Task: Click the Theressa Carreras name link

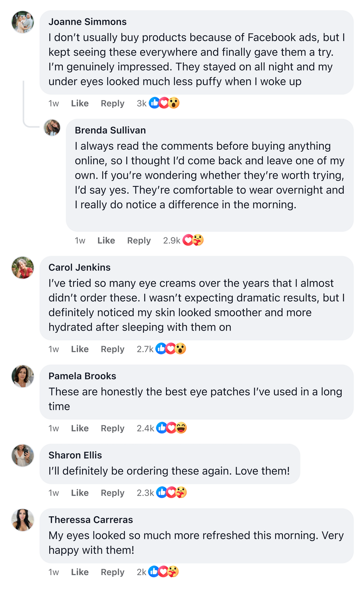Action: [x=91, y=520]
